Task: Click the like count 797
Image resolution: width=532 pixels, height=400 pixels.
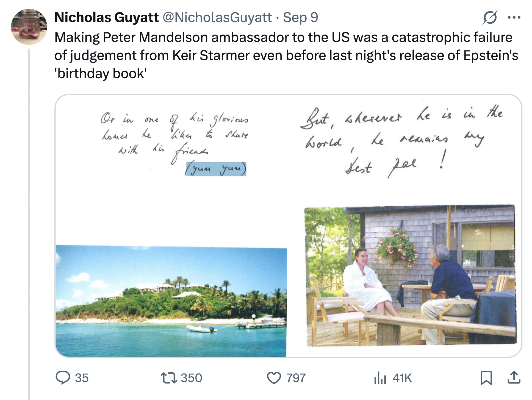Action: (x=296, y=378)
